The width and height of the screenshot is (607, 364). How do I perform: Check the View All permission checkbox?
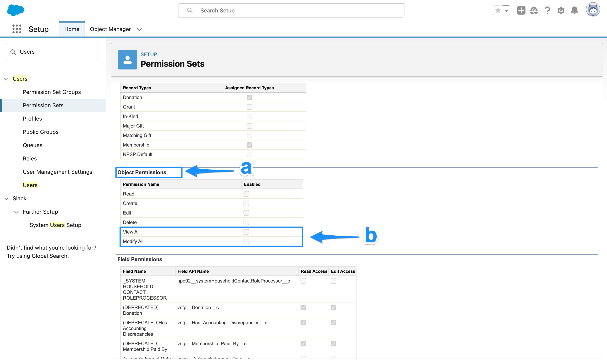246,232
